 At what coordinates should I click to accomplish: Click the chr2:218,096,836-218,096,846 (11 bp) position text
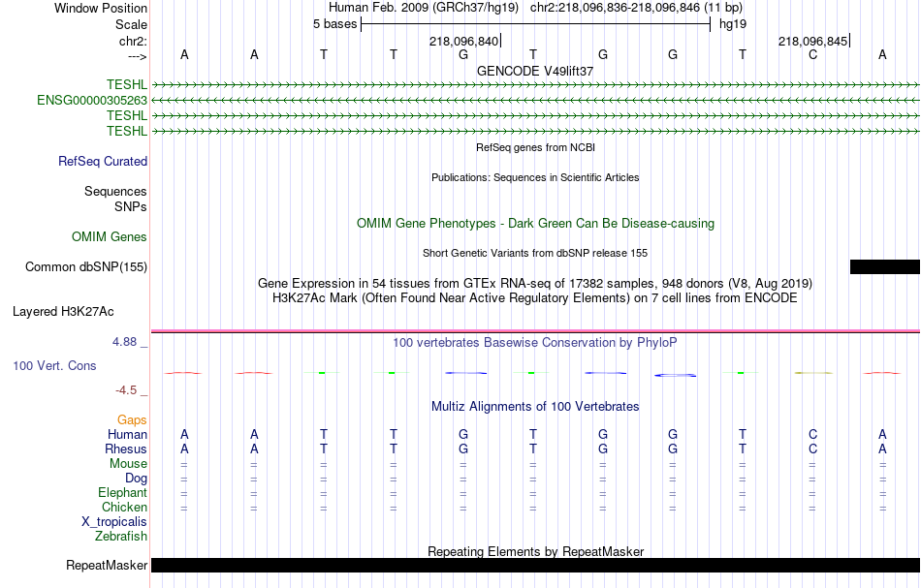[636, 8]
